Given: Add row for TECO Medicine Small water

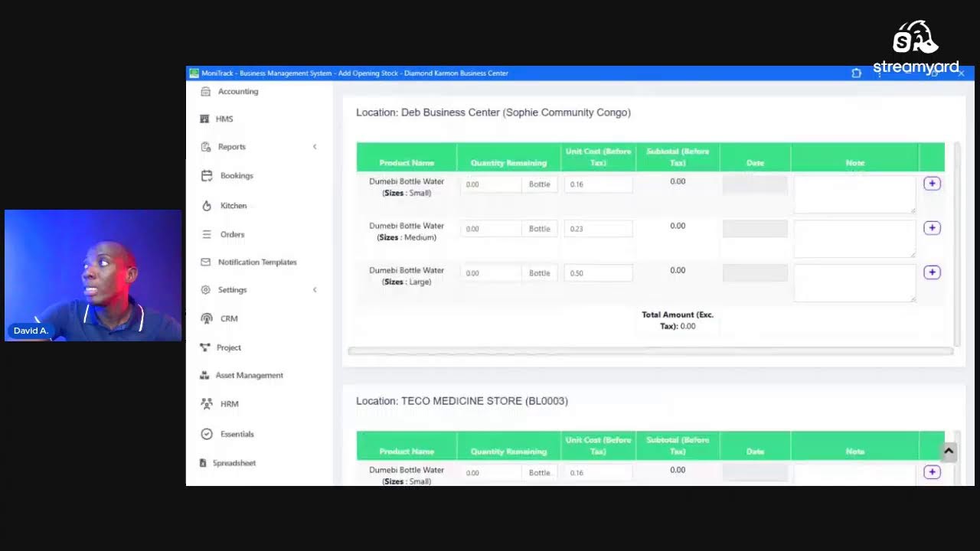Looking at the screenshot, I should (932, 472).
